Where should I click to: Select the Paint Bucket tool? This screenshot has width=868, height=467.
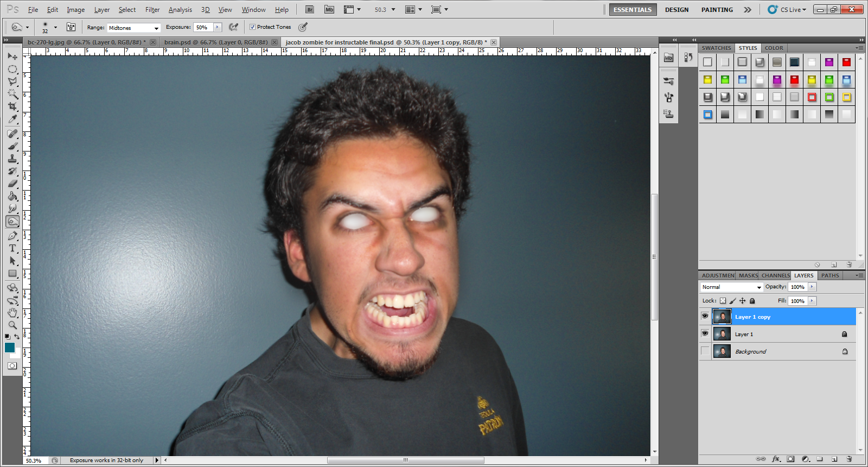click(x=12, y=196)
